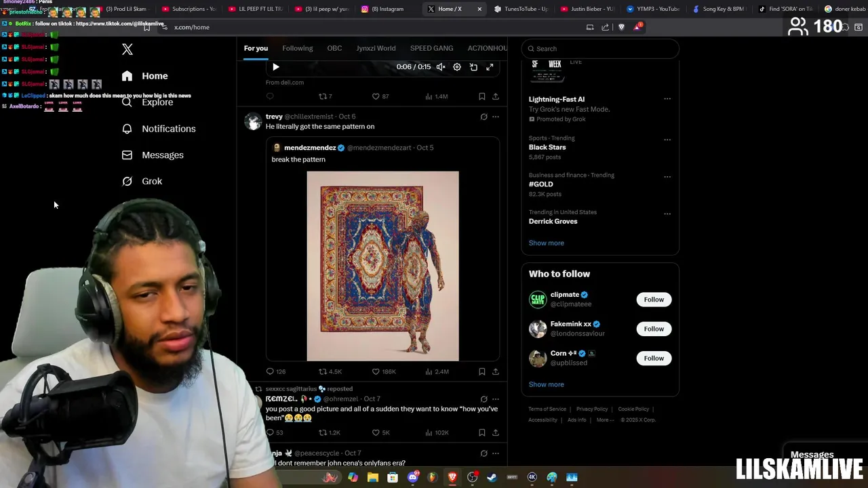
Task: Open video settings gear on player
Action: (x=457, y=67)
